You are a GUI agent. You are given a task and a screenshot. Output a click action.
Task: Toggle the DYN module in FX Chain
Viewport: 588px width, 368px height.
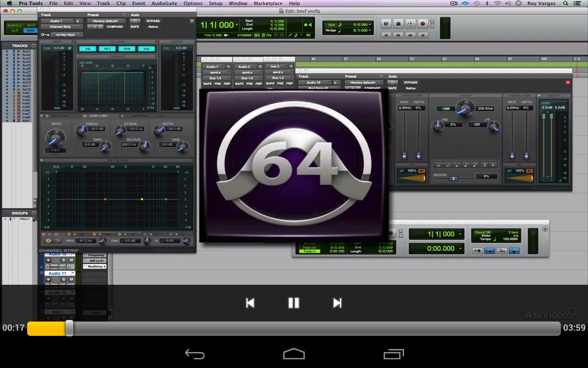[x=127, y=48]
